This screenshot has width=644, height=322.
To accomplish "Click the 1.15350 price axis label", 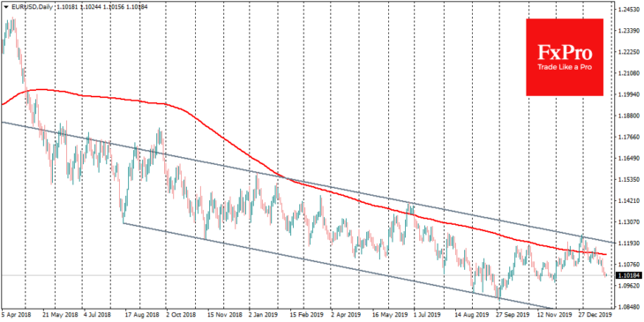I will click(x=627, y=179).
